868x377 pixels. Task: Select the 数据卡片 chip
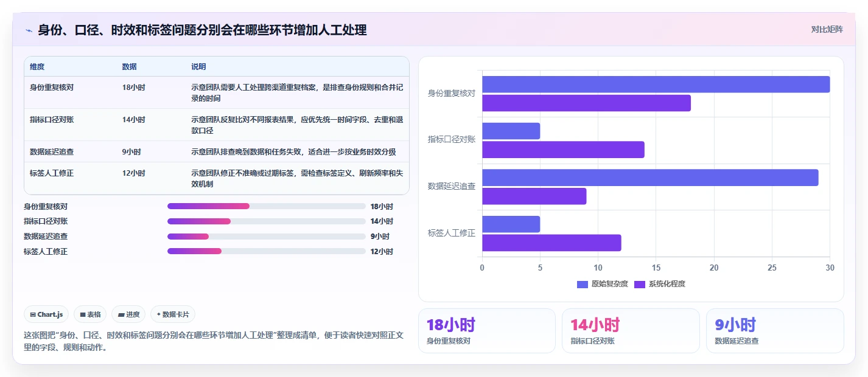173,314
